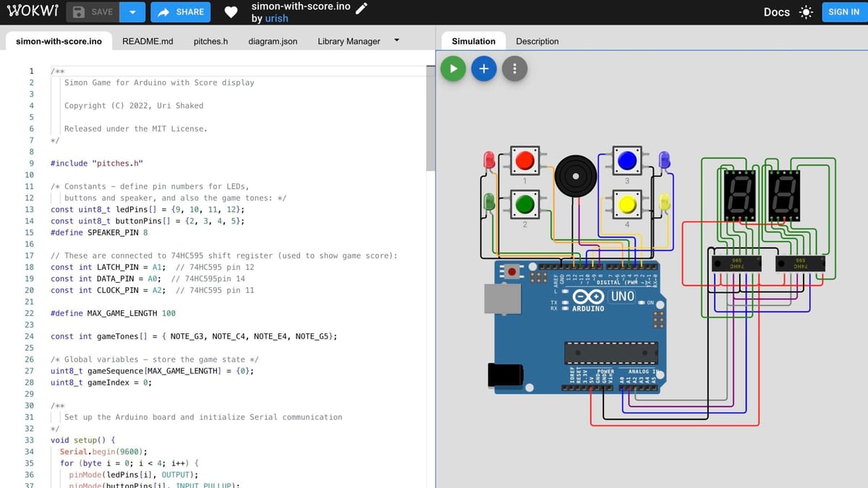Open the urish author link
This screenshot has width=868, height=488.
[x=276, y=19]
